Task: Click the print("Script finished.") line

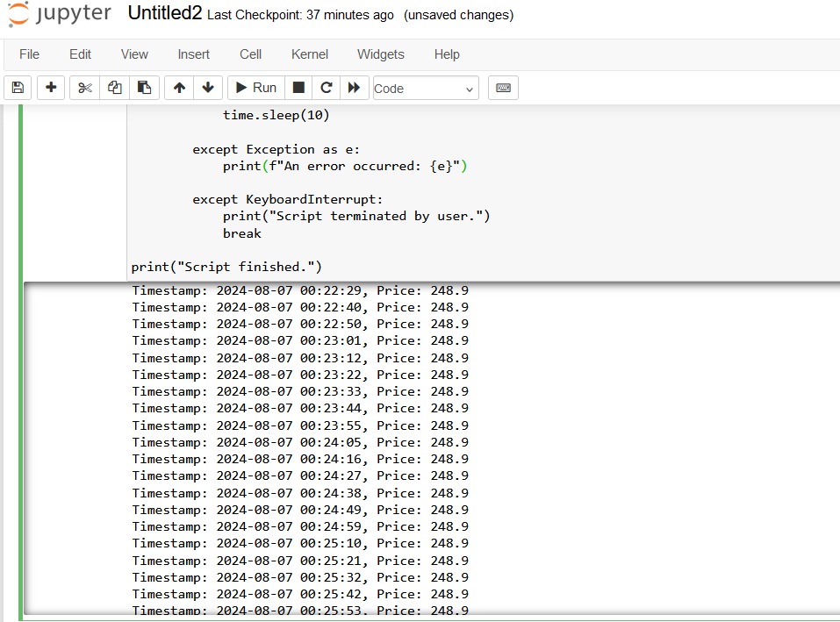Action: [x=226, y=267]
